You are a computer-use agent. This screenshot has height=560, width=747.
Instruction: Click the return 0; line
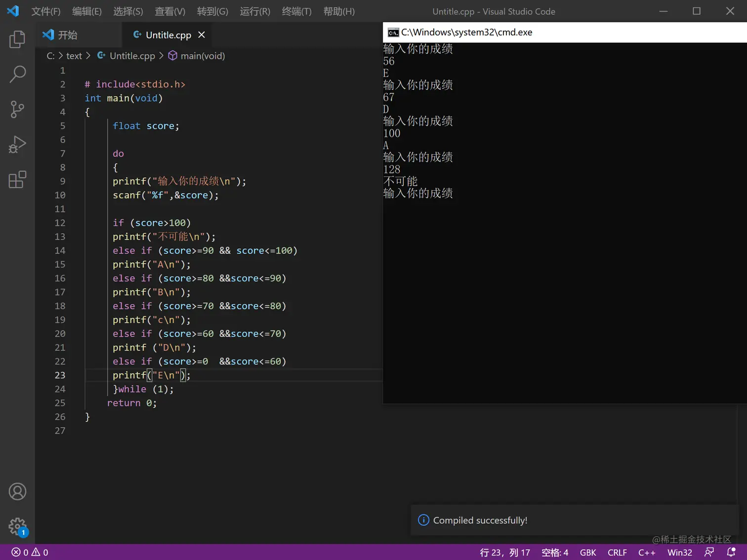coord(132,403)
